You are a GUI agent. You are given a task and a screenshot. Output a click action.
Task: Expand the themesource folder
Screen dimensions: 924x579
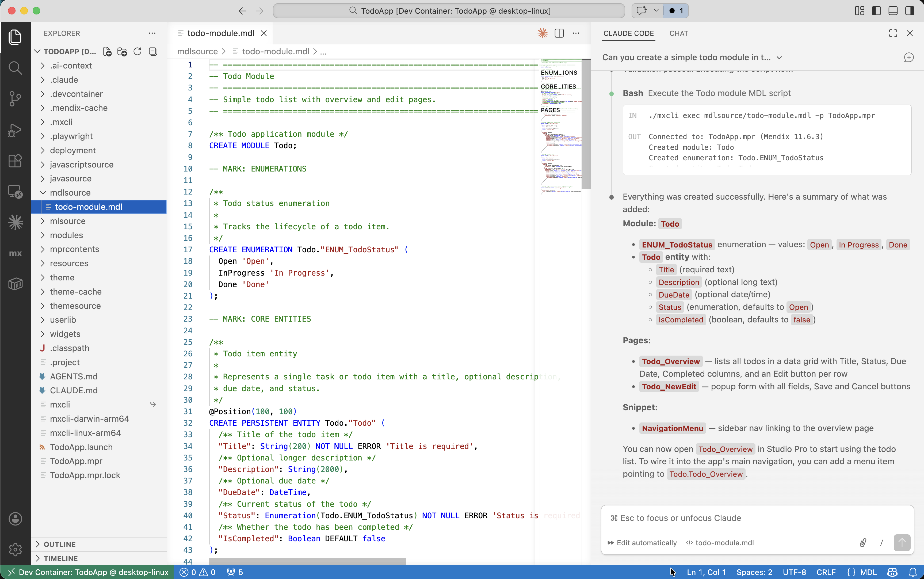[x=99, y=306]
